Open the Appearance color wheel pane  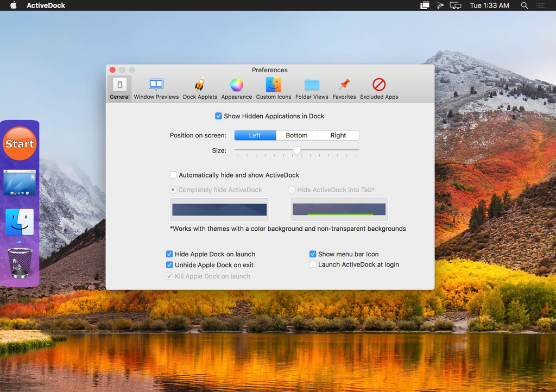[236, 88]
